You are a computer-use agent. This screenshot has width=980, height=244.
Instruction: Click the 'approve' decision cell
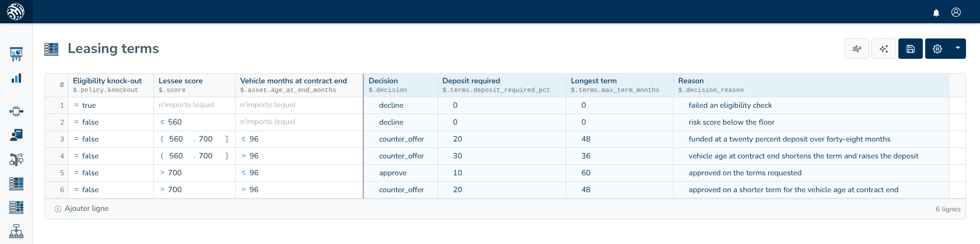pyautogui.click(x=401, y=173)
